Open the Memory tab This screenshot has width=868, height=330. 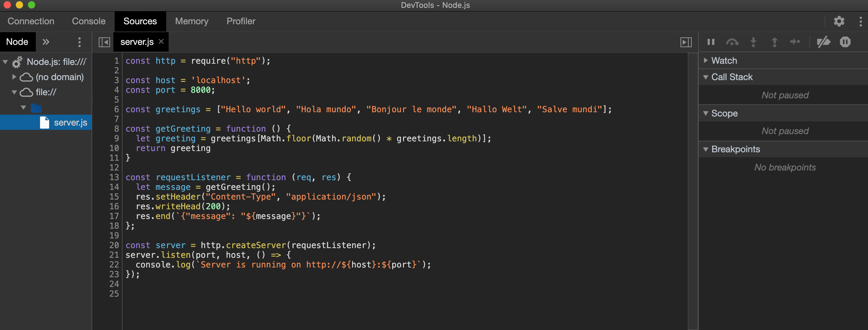click(192, 21)
